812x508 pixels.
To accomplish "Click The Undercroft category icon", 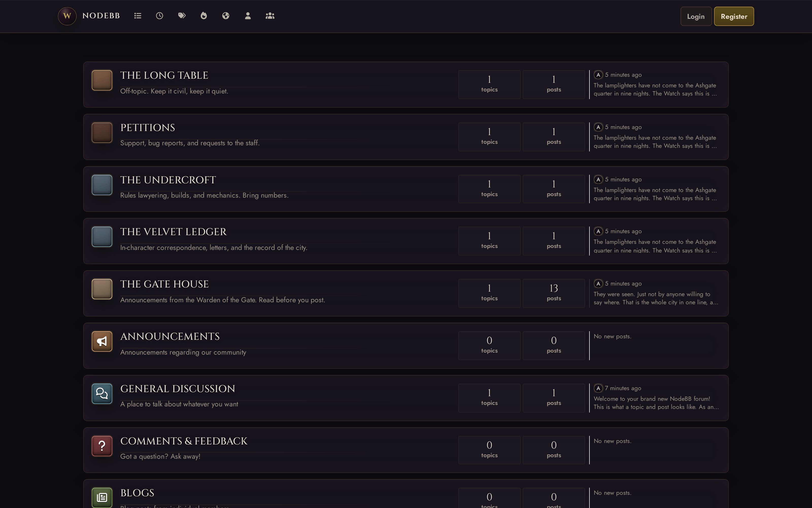I will point(102,185).
